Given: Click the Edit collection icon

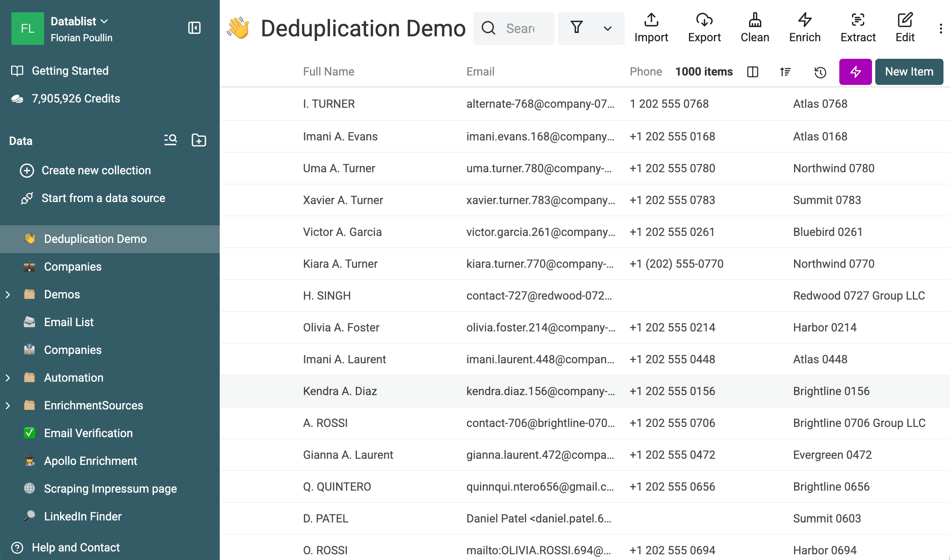Looking at the screenshot, I should [x=905, y=28].
